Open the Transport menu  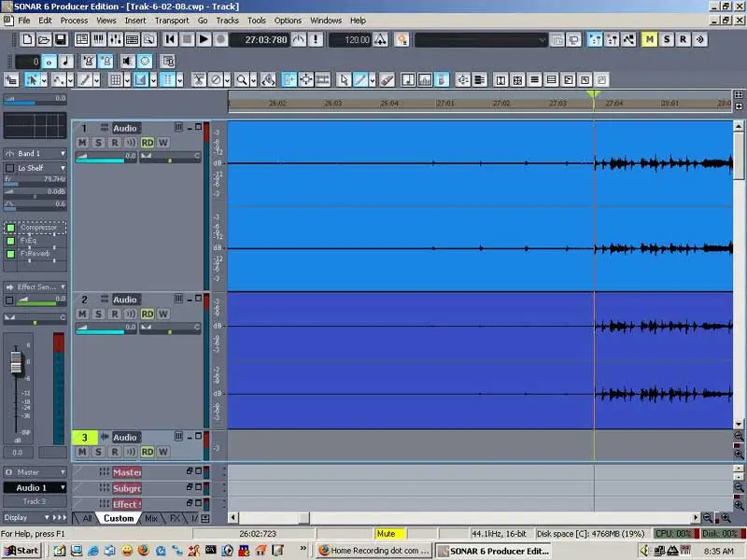[x=171, y=20]
